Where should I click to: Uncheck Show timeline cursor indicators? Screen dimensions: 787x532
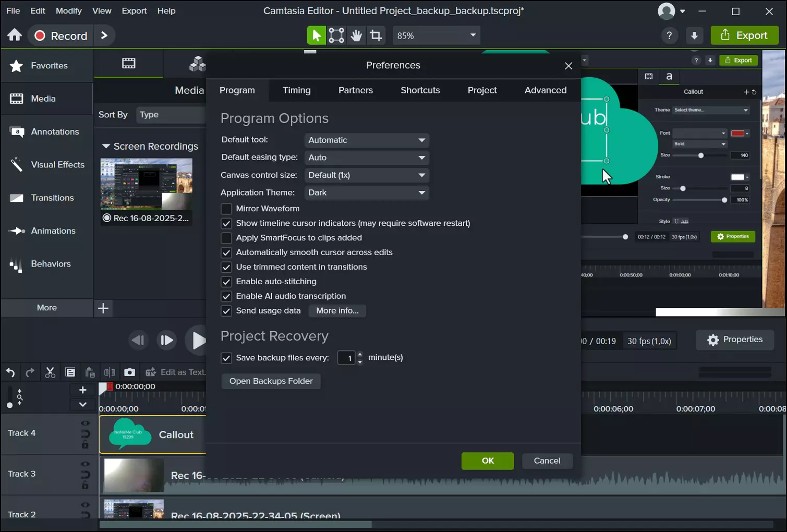(x=226, y=223)
